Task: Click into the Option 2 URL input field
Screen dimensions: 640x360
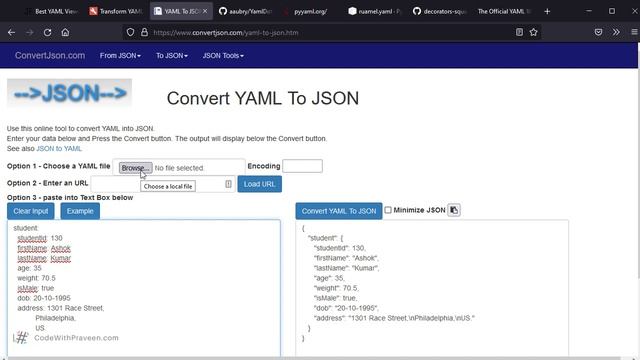Action: pos(163,184)
